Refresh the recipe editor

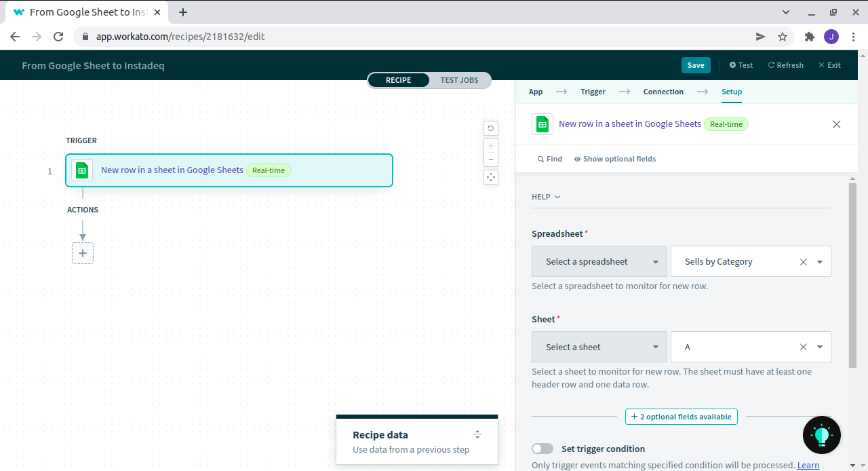786,65
